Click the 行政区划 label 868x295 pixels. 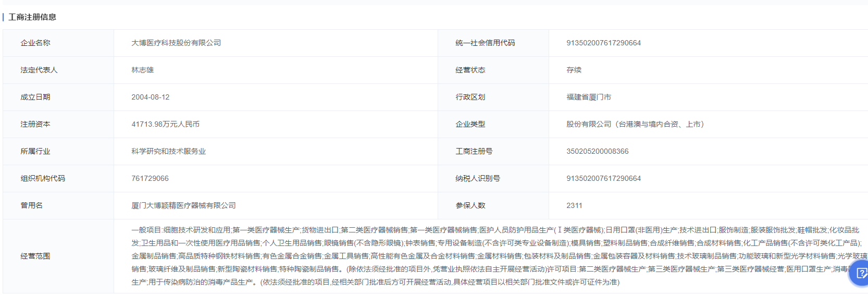click(470, 97)
